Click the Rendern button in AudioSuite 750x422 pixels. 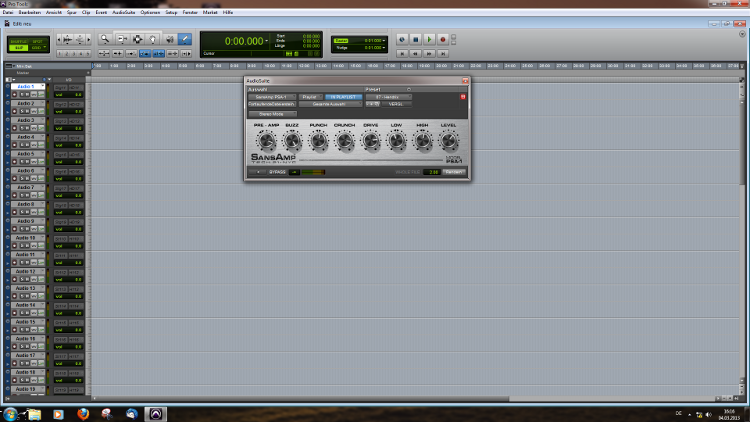coord(455,172)
